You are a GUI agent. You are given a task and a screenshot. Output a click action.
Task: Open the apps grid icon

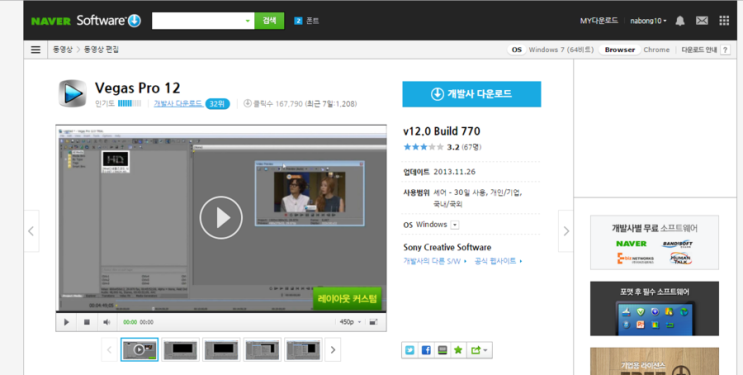click(724, 21)
